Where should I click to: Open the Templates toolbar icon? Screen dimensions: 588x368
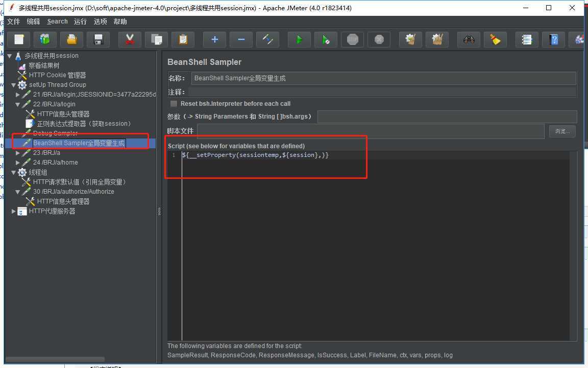coord(45,39)
